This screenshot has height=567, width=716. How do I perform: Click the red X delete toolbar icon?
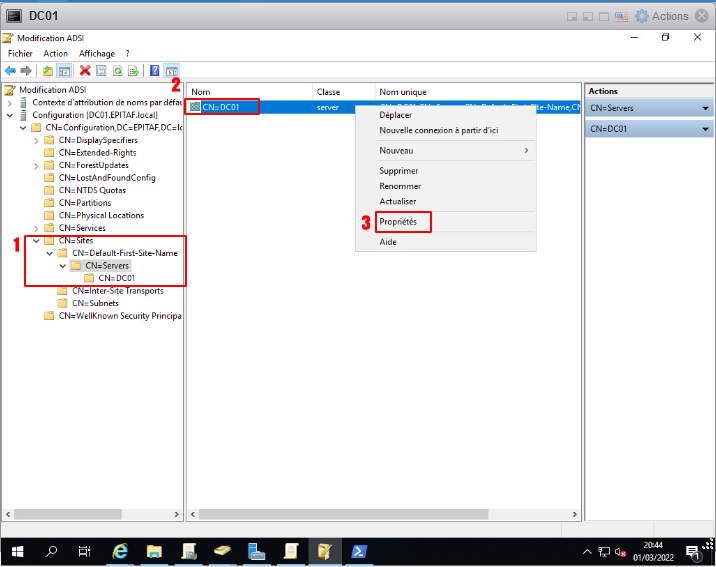coord(85,71)
